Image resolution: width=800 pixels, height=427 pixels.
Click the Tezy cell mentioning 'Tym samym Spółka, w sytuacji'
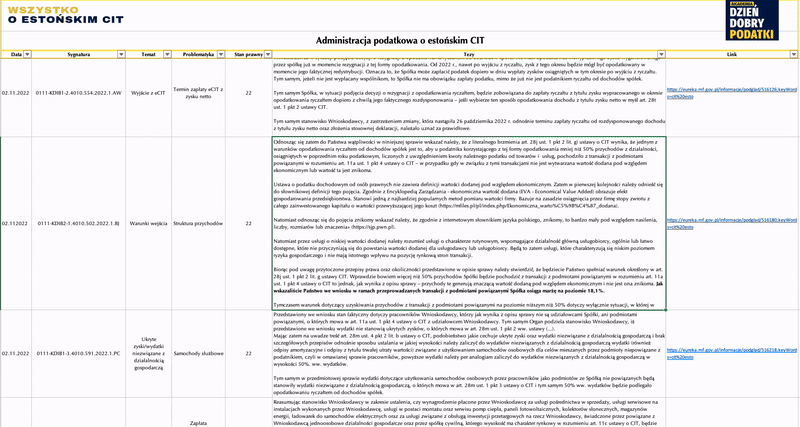pos(469,97)
